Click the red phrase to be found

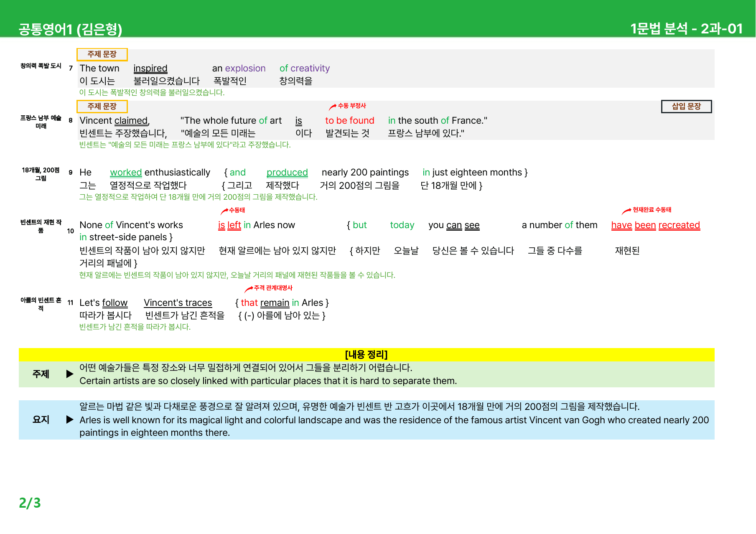pos(350,121)
